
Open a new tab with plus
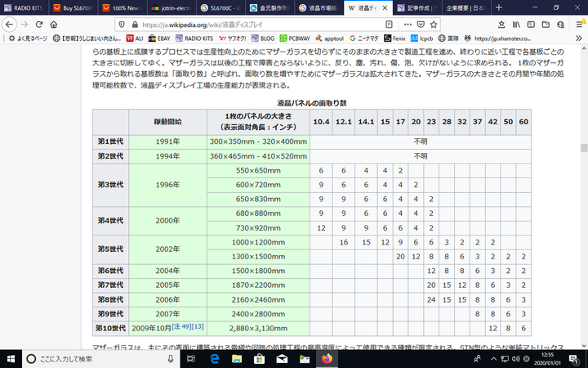498,7
